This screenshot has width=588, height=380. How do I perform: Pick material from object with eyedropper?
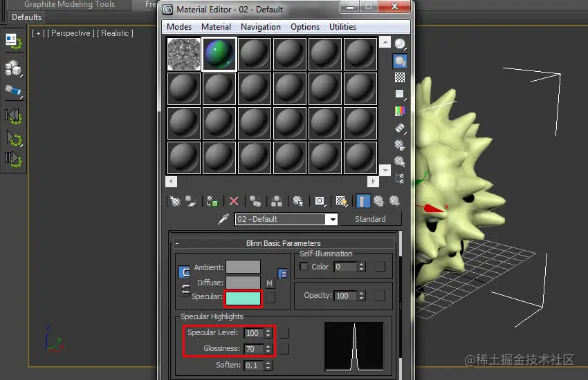click(223, 219)
